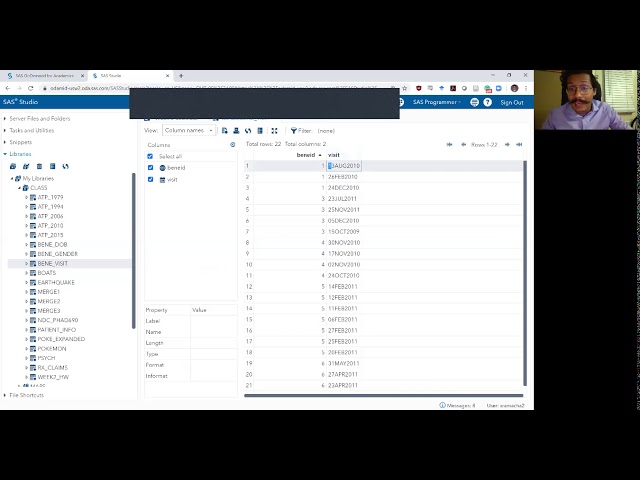Click the delete trash icon in Libraries toolbar

(39, 166)
